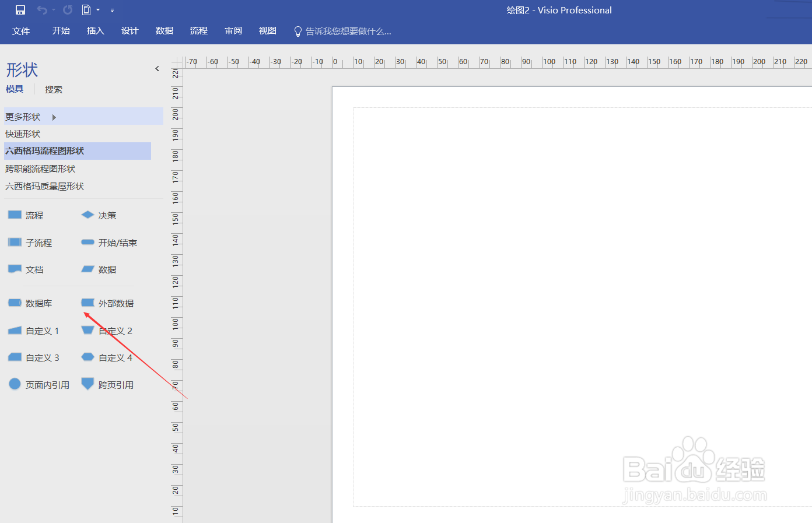Select the 自定义 3 shape icon
Viewport: 812px width, 523px height.
[15, 357]
